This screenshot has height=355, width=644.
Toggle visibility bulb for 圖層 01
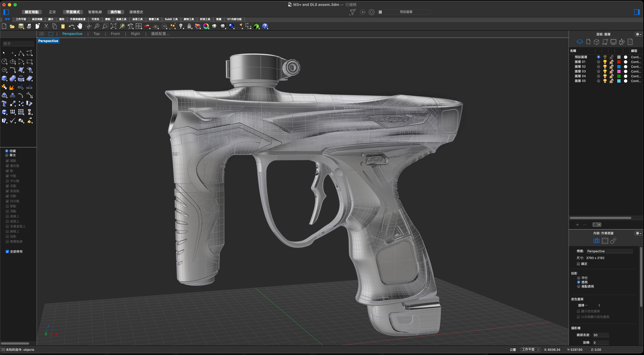pos(605,62)
